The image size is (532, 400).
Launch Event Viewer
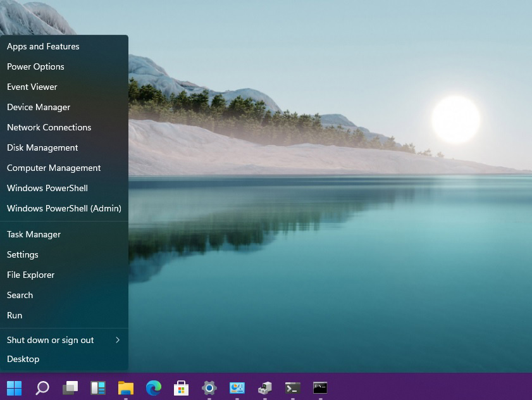(x=32, y=87)
